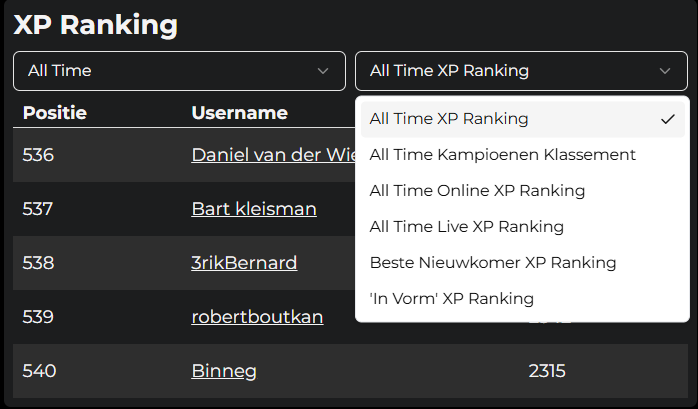Screen dimensions: 698x409
Task: Click the chevron arrow of the ranking type dropdown
Action: [x=665, y=71]
